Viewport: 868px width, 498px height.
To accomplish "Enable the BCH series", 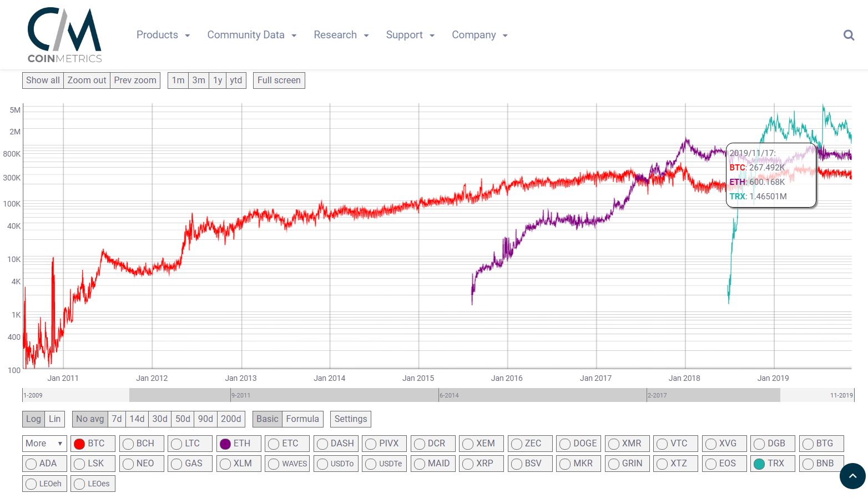I will [142, 444].
